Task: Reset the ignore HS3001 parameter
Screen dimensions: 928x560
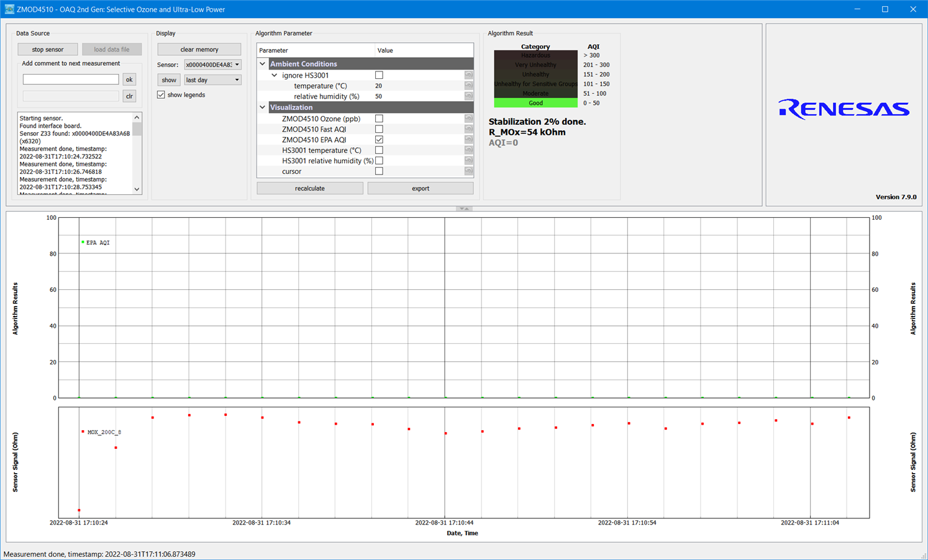Action: (x=468, y=75)
